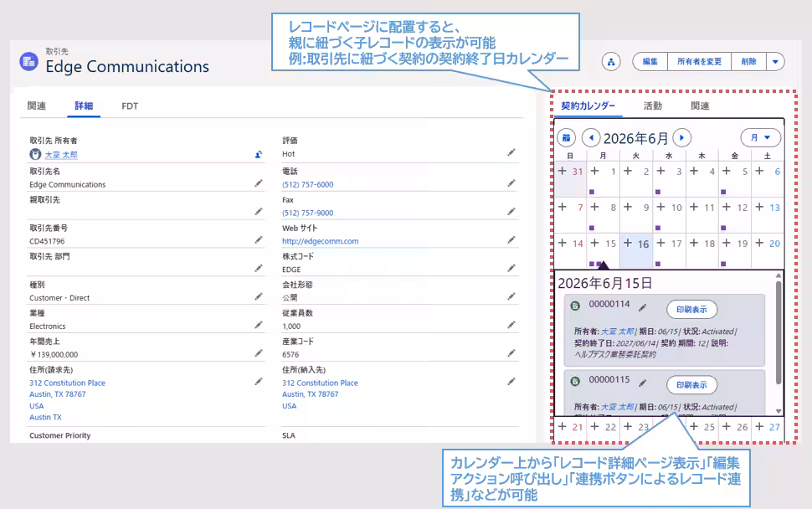Viewport: 812px width, 509px height.
Task: Edit the 種別 field pencil
Action: (x=258, y=296)
